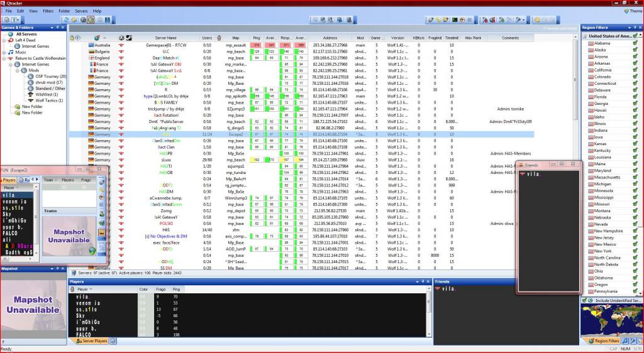Click the red RTCW icon in Australia row
Viewport: 644px width, 353px height.
(121, 45)
